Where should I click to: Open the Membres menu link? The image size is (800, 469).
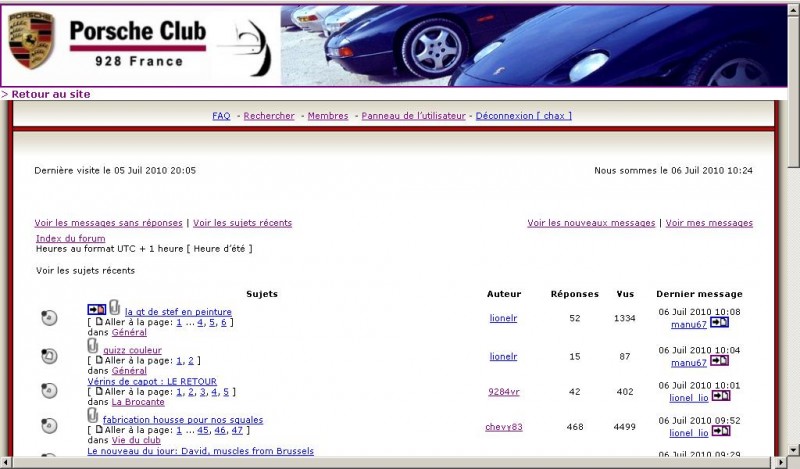(328, 116)
